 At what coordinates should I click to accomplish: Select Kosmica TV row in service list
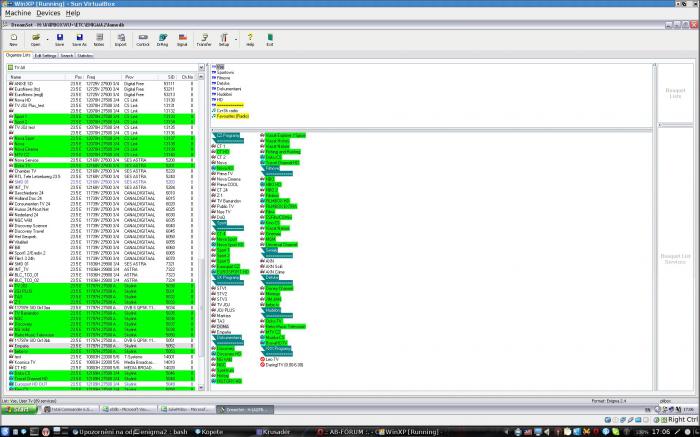pyautogui.click(x=101, y=362)
